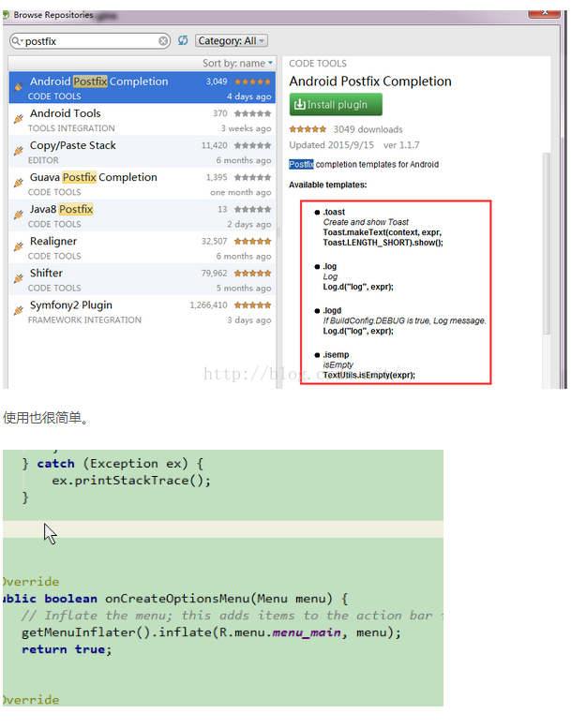586x728 pixels.
Task: Click 'menu_main' in the code editor
Action: (x=307, y=632)
